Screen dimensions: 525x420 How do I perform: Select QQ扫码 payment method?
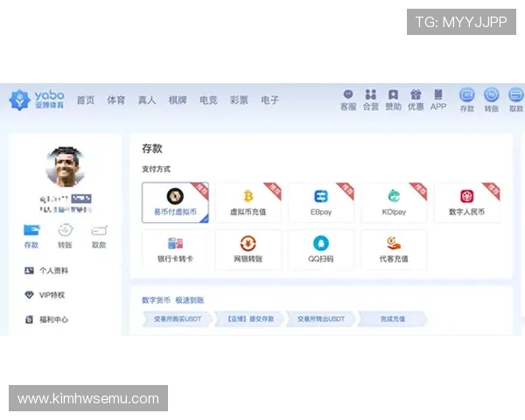coord(321,249)
